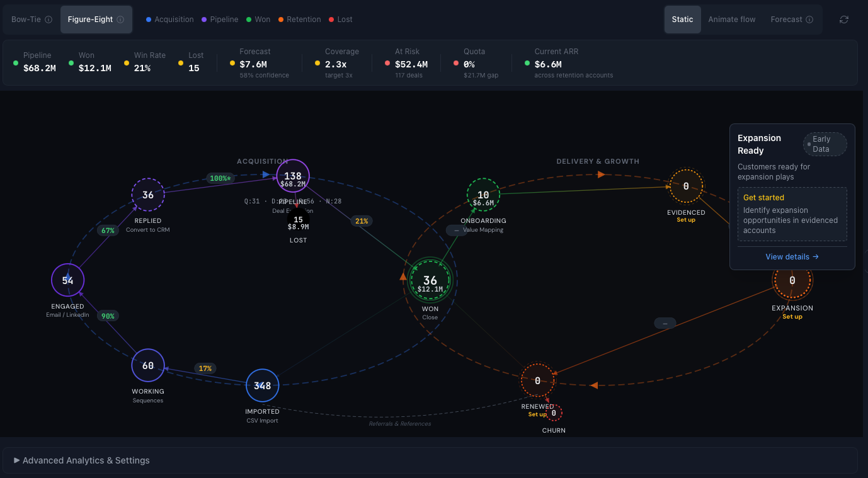The height and width of the screenshot is (478, 868).
Task: Open the CHURN node
Action: [x=554, y=413]
